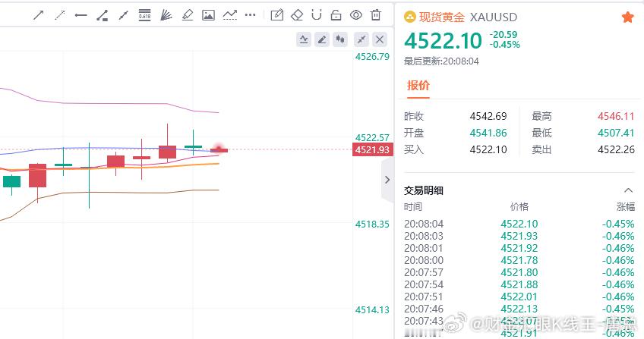Image resolution: width=644 pixels, height=339 pixels.
Task: Open more drawing tools ellipsis menu
Action: (250, 15)
